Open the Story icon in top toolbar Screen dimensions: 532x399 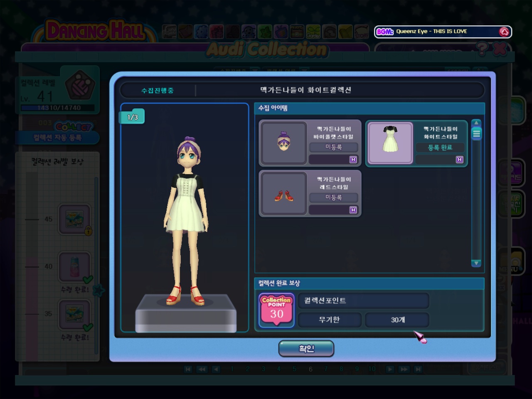point(361,32)
